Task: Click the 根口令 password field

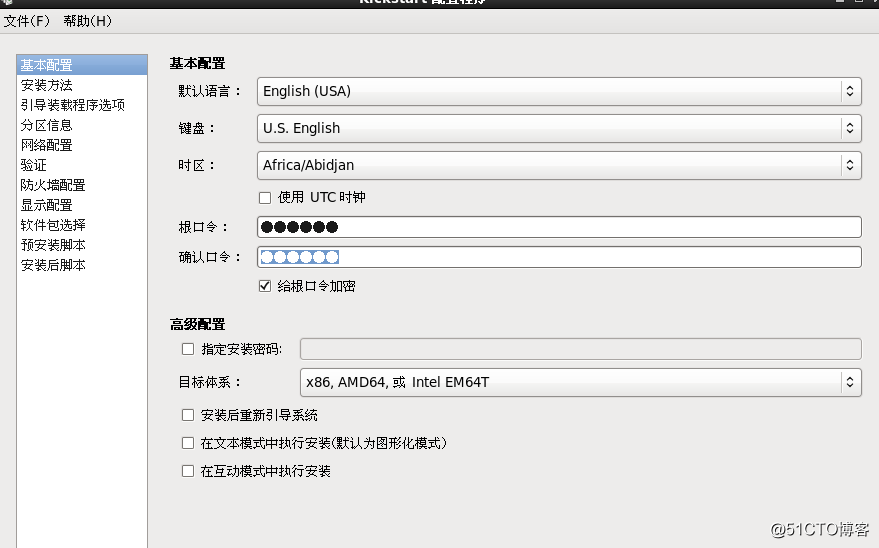Action: (559, 227)
